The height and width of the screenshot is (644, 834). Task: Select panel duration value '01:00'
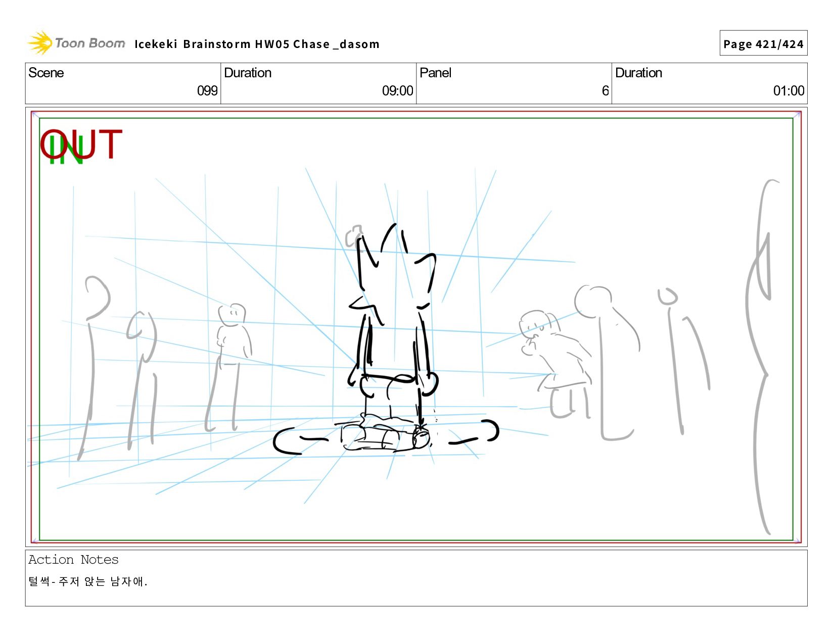789,91
